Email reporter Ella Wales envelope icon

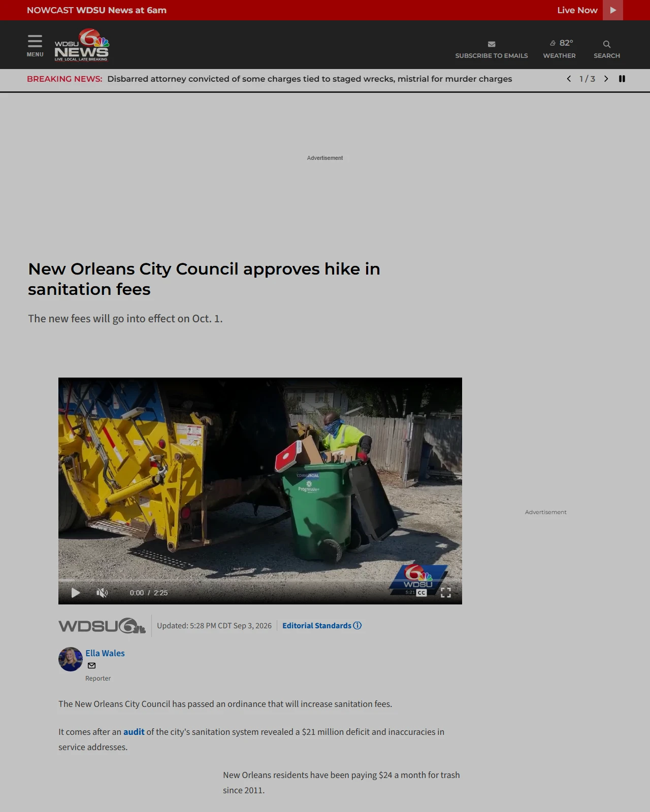(x=92, y=666)
